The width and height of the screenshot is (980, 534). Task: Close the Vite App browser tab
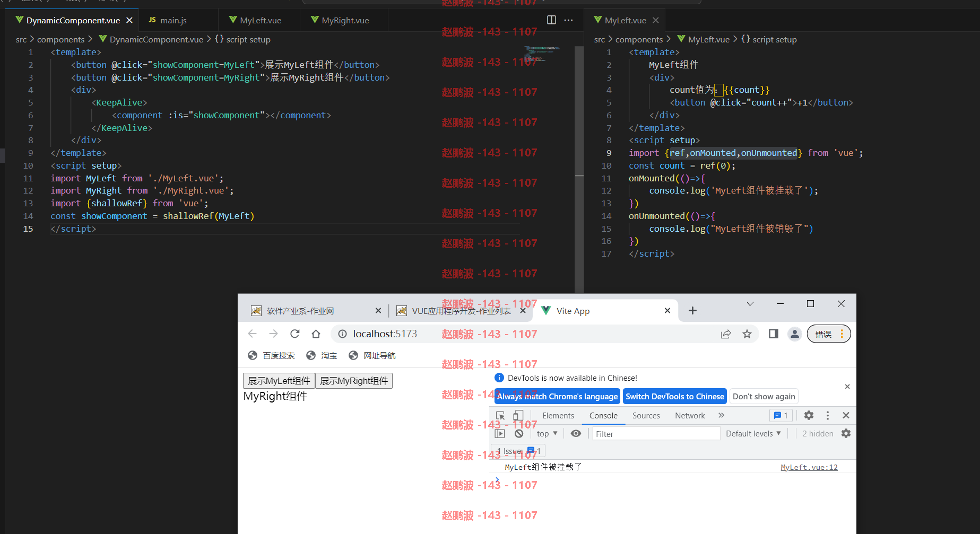point(667,311)
